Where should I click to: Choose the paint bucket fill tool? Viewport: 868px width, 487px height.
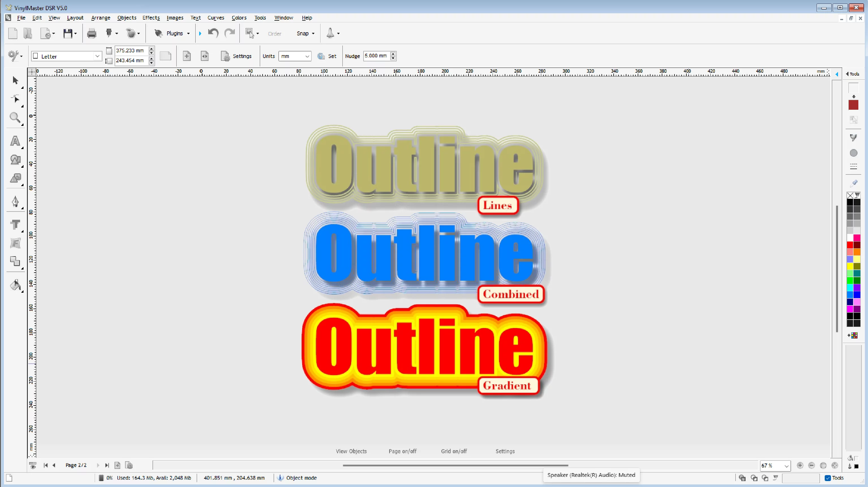click(x=15, y=285)
